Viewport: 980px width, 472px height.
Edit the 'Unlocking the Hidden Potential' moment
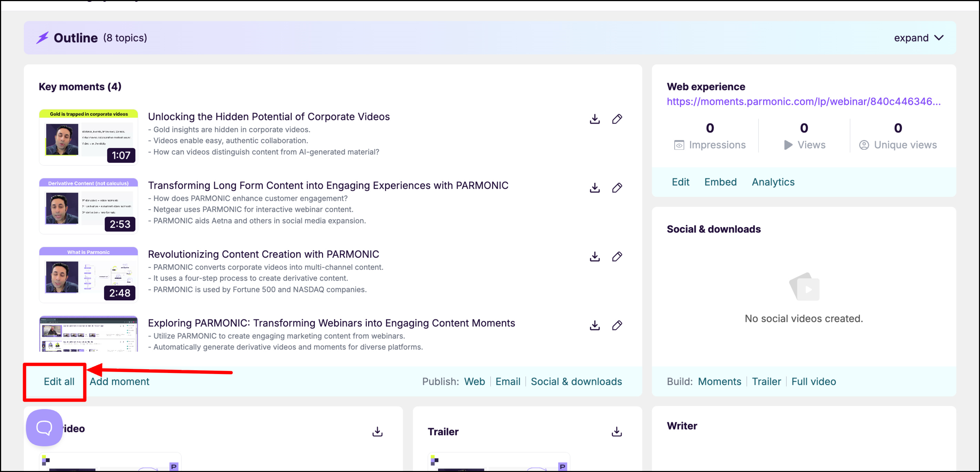(617, 119)
